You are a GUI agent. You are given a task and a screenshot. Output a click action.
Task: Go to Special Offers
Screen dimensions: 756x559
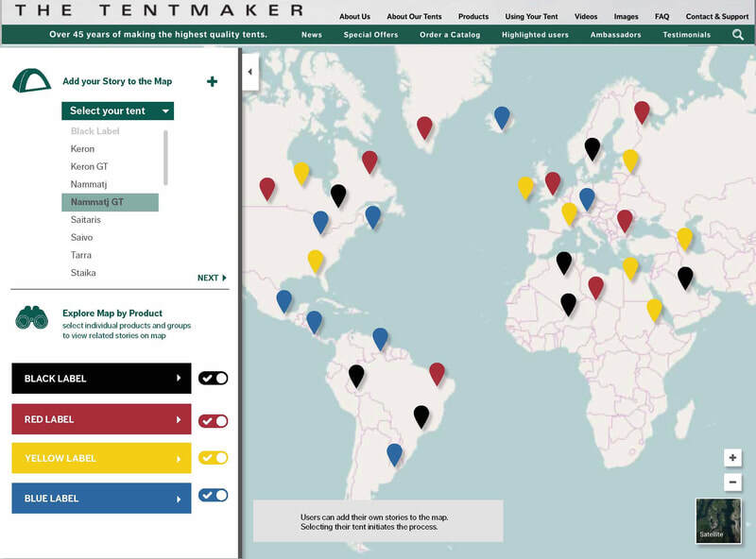(370, 35)
